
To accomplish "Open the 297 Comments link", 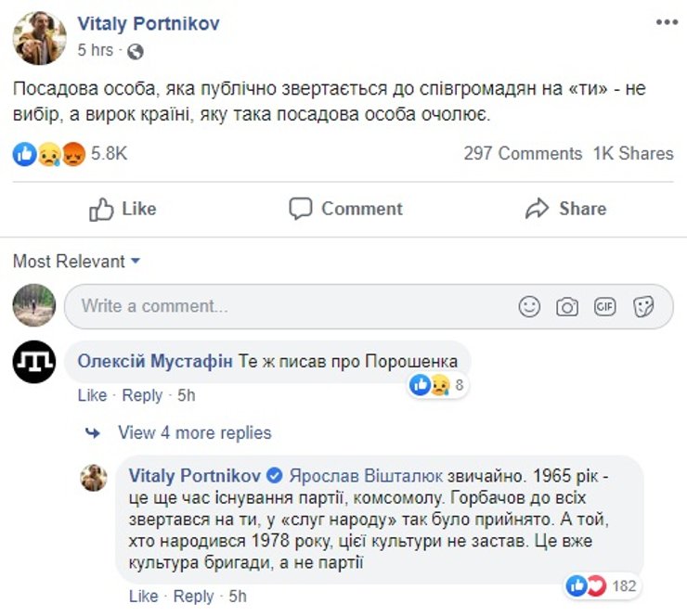I will pyautogui.click(x=523, y=154).
